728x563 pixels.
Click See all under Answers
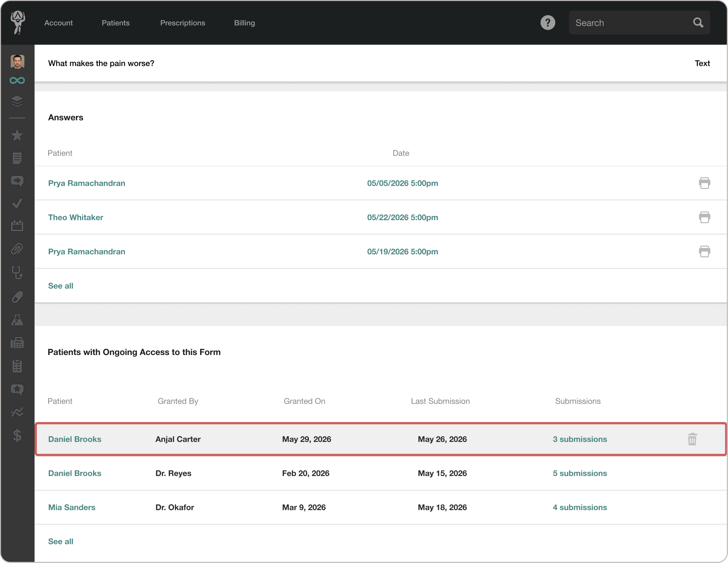point(61,286)
